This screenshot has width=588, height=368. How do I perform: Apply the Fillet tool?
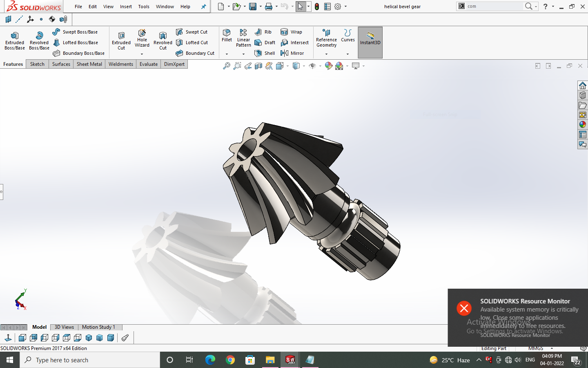tap(227, 36)
